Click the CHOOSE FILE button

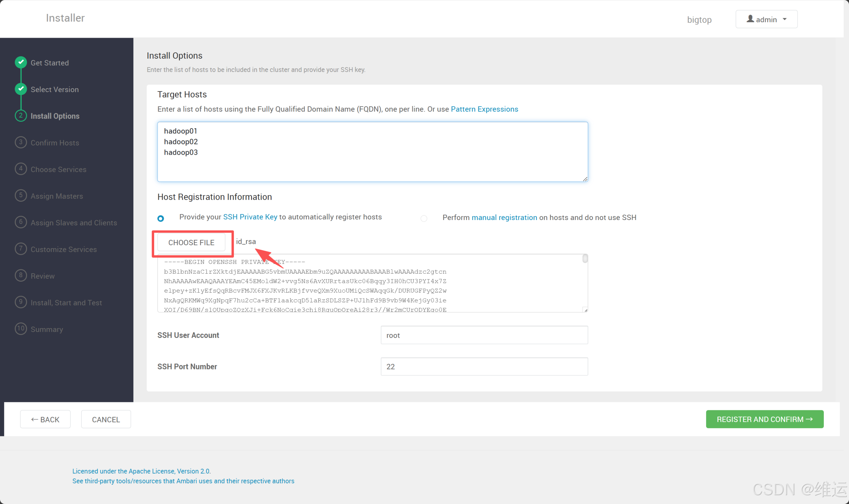[191, 242]
